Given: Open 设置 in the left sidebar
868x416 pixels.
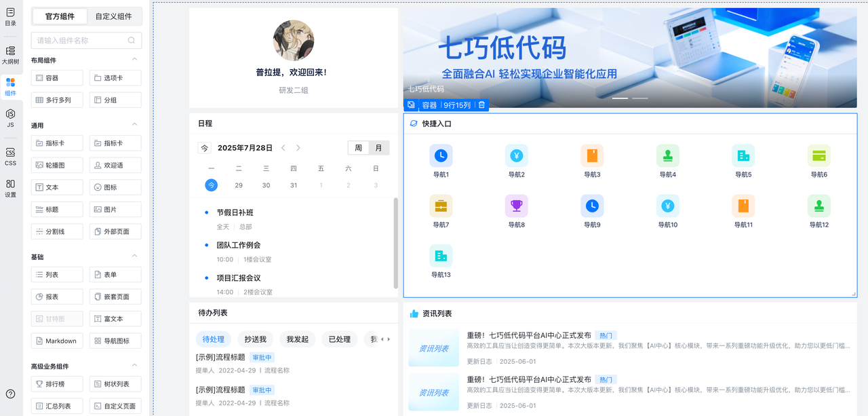Looking at the screenshot, I should 10,188.
